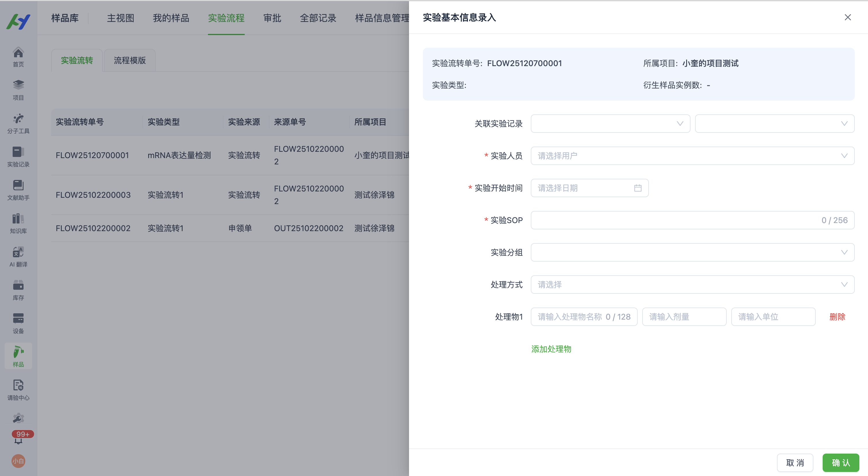This screenshot has width=868, height=476.
Task: Switch to the 审批 top tab
Action: pyautogui.click(x=272, y=18)
